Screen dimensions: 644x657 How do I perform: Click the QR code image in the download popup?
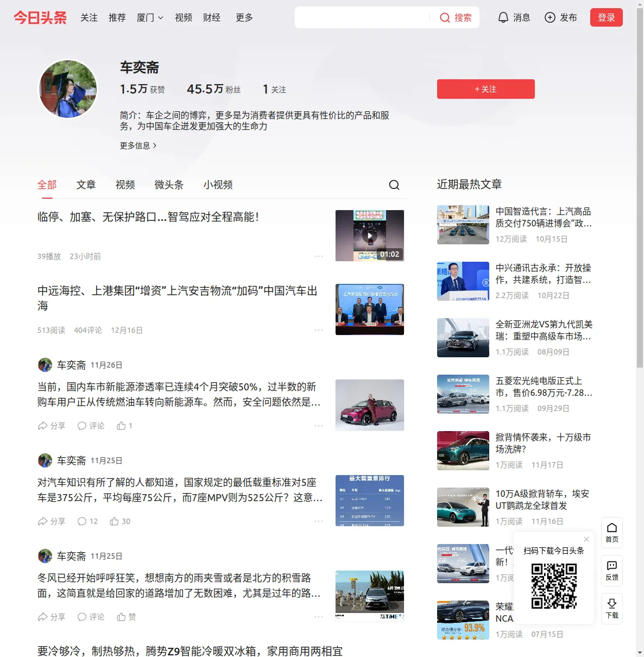[x=554, y=586]
